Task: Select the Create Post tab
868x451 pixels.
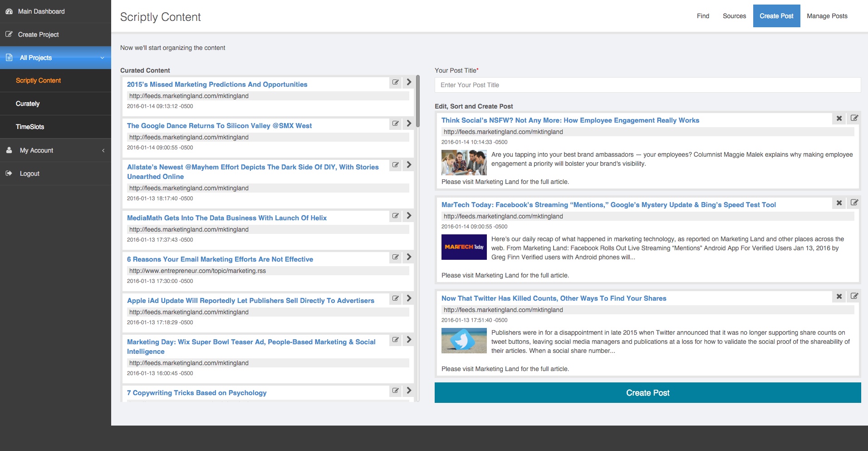Action: (776, 16)
